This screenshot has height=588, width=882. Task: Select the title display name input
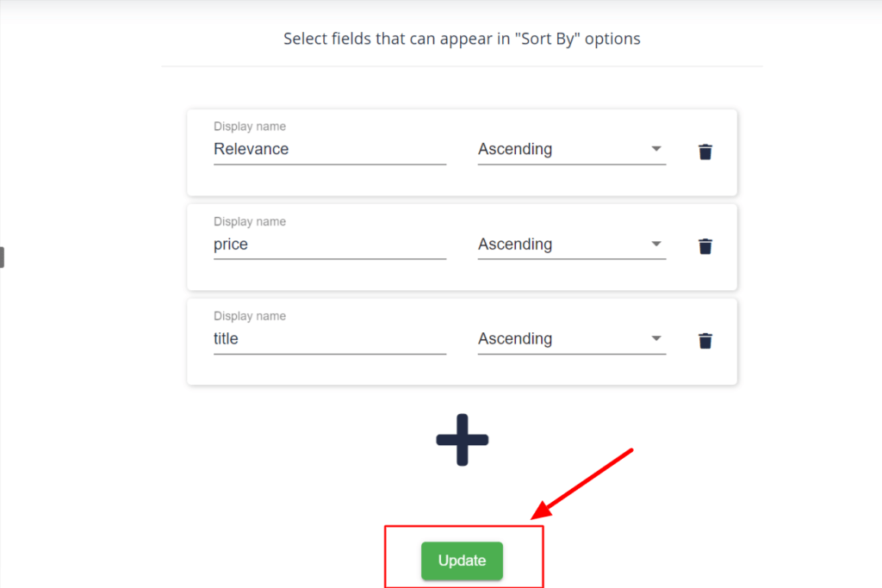[x=330, y=338]
